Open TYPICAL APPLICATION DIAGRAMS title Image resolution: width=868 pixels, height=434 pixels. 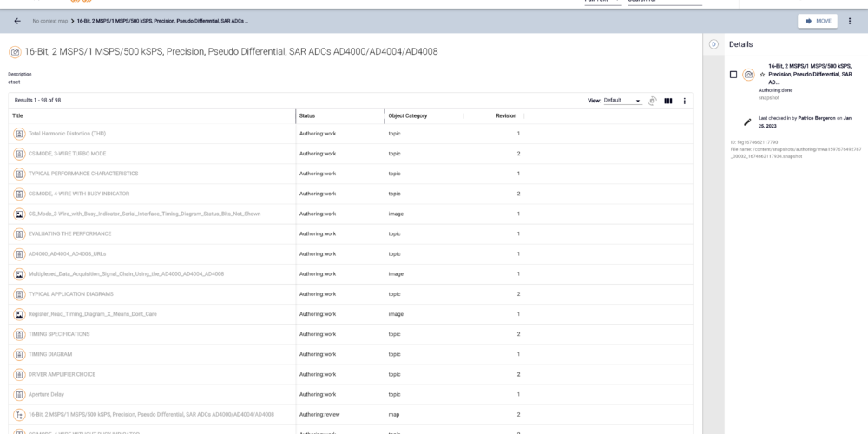(71, 294)
